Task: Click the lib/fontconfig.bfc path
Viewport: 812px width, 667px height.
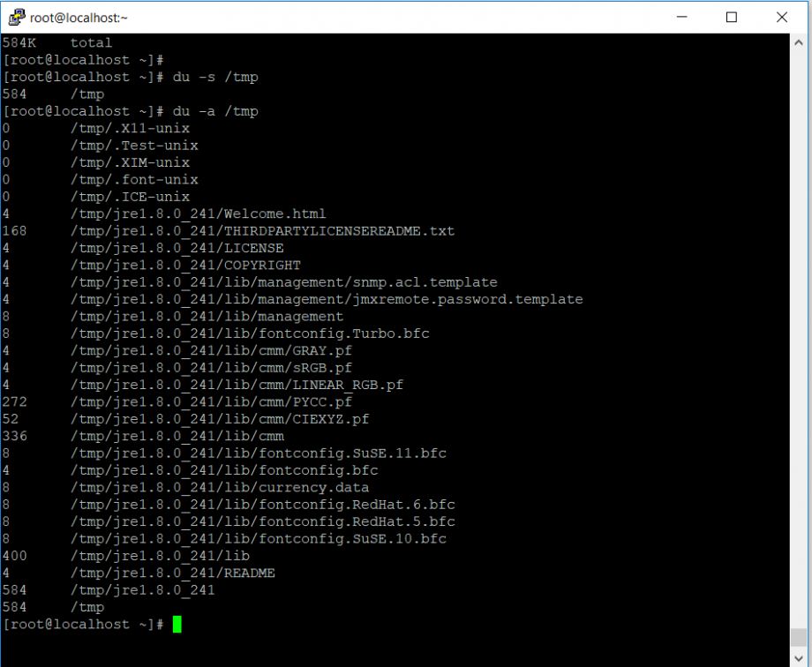Action: (x=224, y=470)
